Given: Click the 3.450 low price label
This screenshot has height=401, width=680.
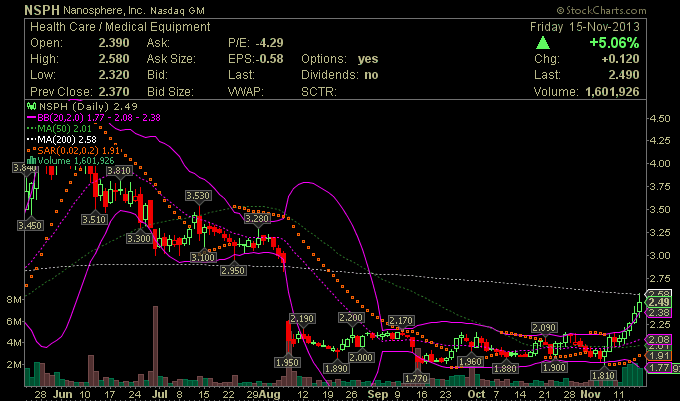Looking at the screenshot, I should 30,225.
